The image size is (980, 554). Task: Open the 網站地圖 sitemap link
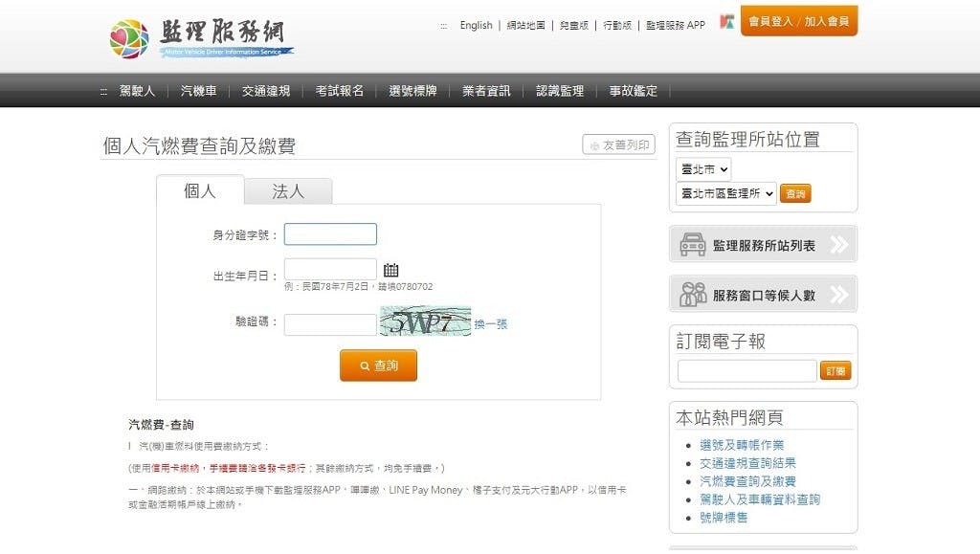tap(525, 25)
